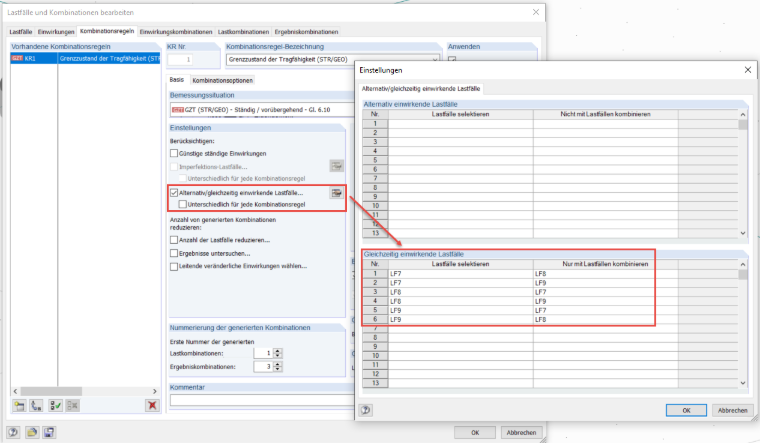Click Abbrechen in the main Lastfälle dialog
760x443 pixels.
coord(522,432)
